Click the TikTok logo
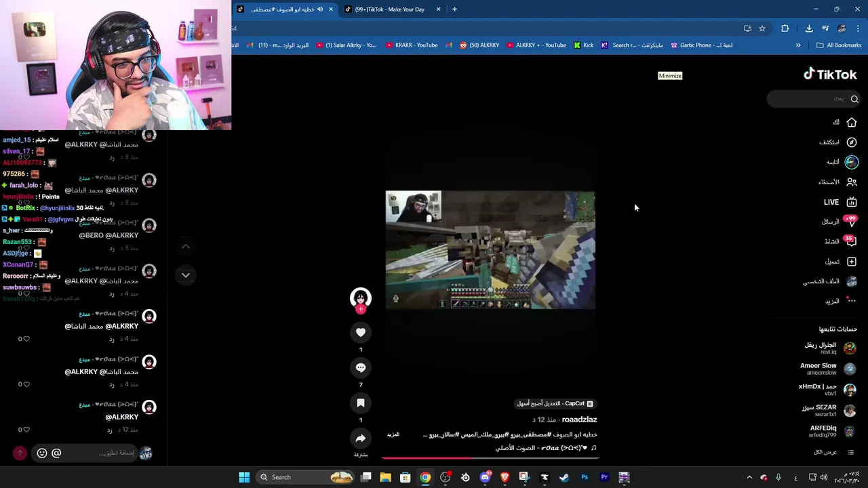868x488 pixels. [830, 74]
